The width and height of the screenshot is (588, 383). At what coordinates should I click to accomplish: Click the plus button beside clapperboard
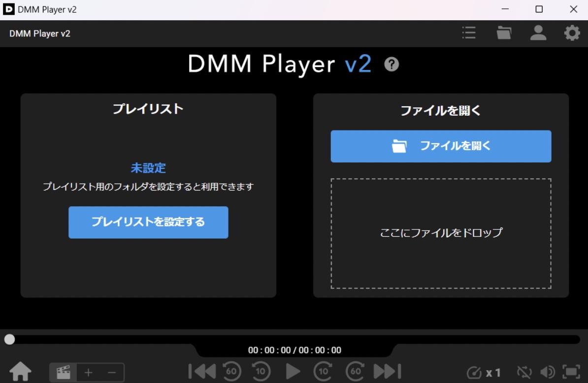89,373
